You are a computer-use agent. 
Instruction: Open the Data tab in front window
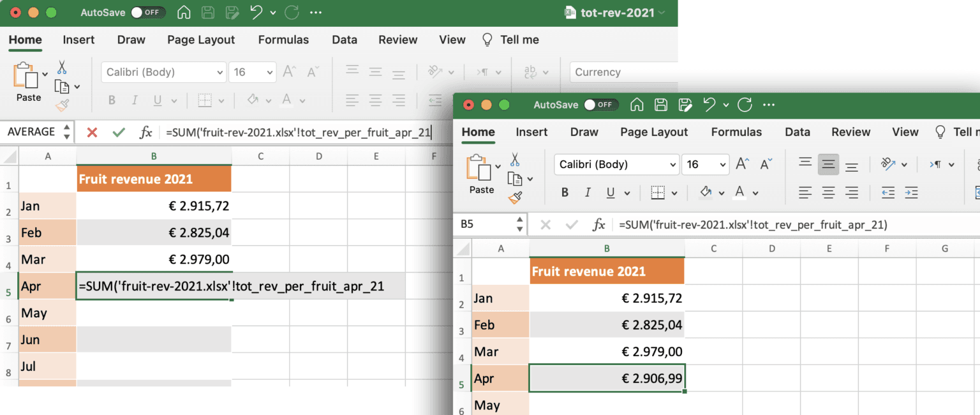(798, 132)
